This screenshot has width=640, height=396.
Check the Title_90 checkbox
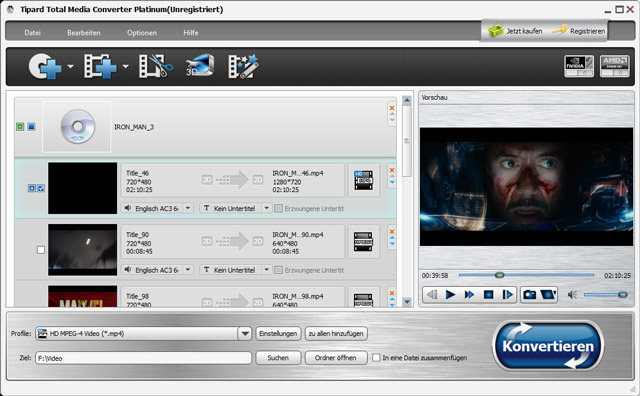point(41,250)
